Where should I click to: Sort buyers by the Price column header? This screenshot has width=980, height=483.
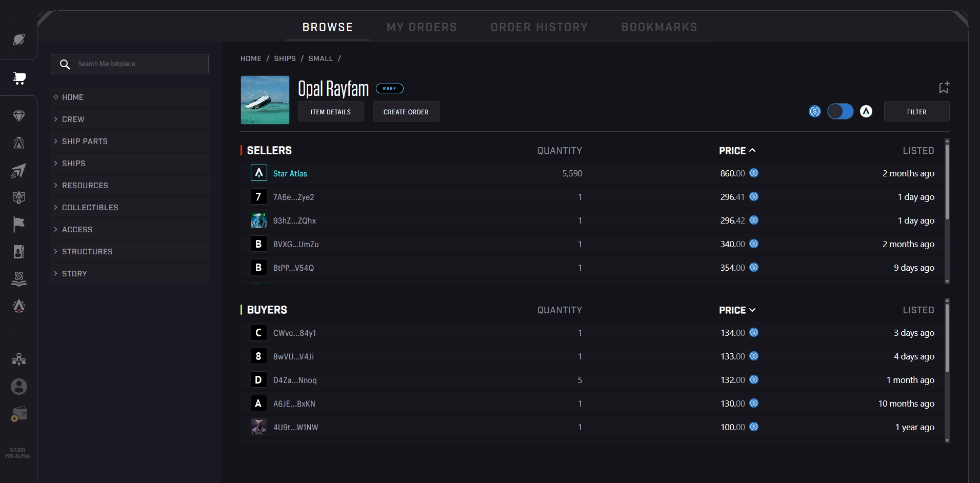pyautogui.click(x=737, y=310)
